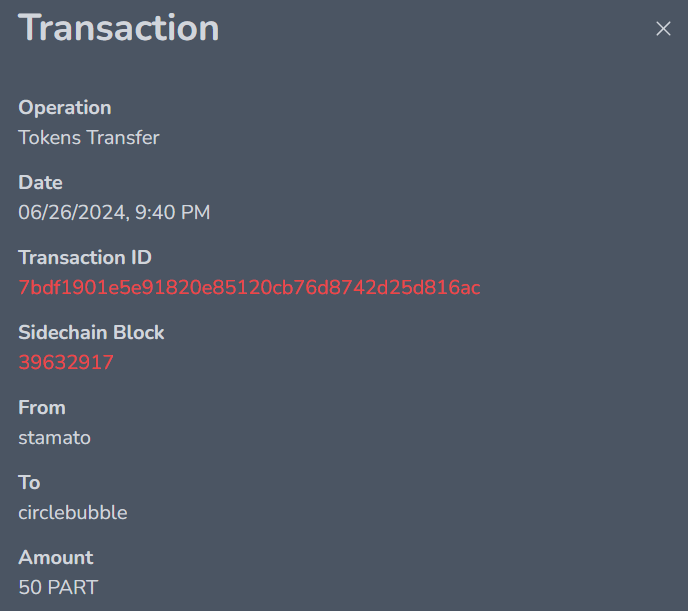
Task: Select the 06/26/2024 date text
Action: (72, 213)
